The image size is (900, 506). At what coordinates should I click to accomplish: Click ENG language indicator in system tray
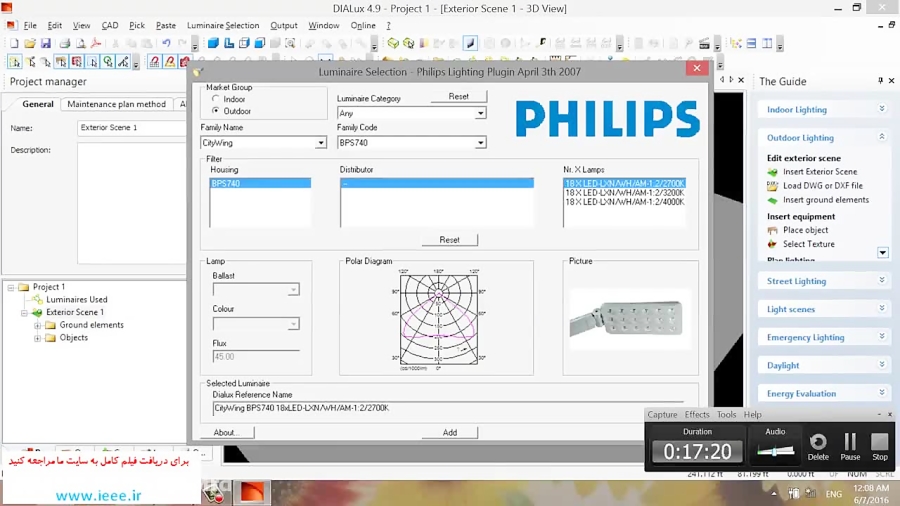tap(833, 494)
